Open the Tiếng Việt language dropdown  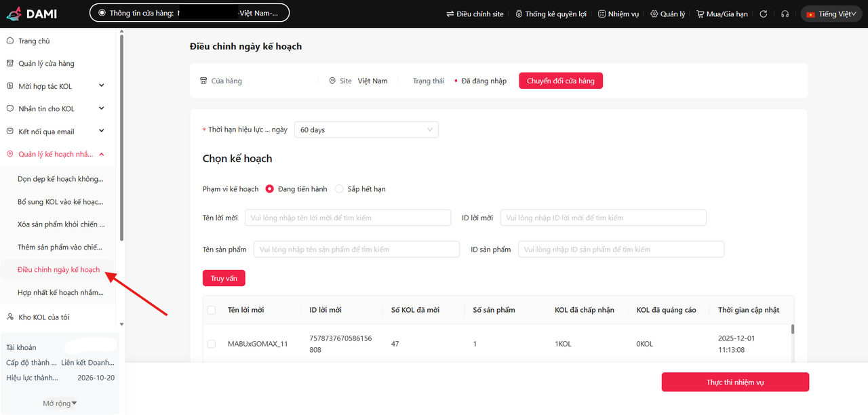(x=831, y=14)
